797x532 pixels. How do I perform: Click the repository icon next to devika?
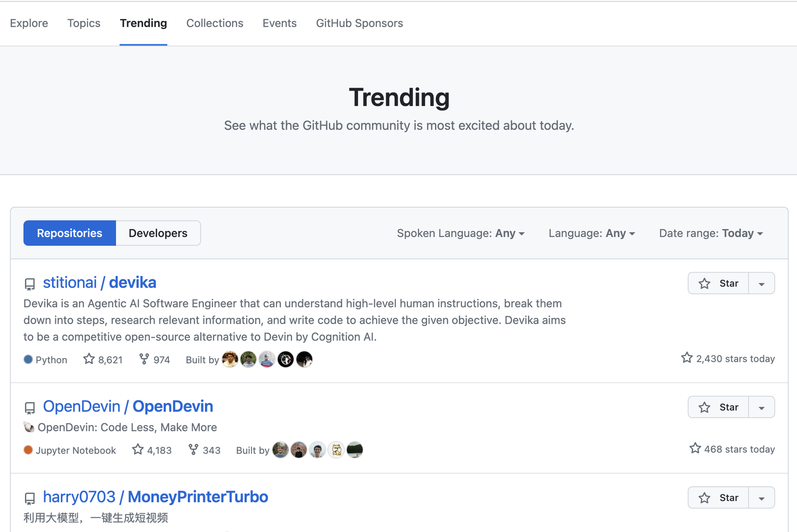[30, 284]
